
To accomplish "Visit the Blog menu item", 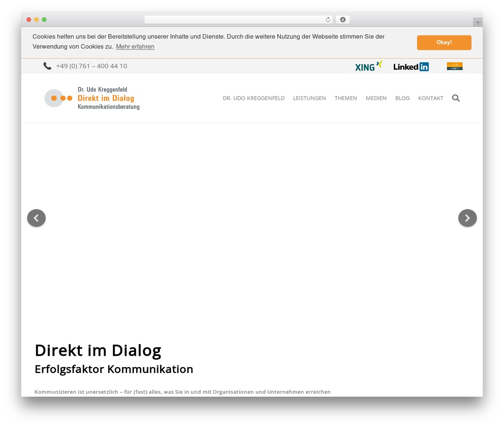I will click(x=402, y=98).
